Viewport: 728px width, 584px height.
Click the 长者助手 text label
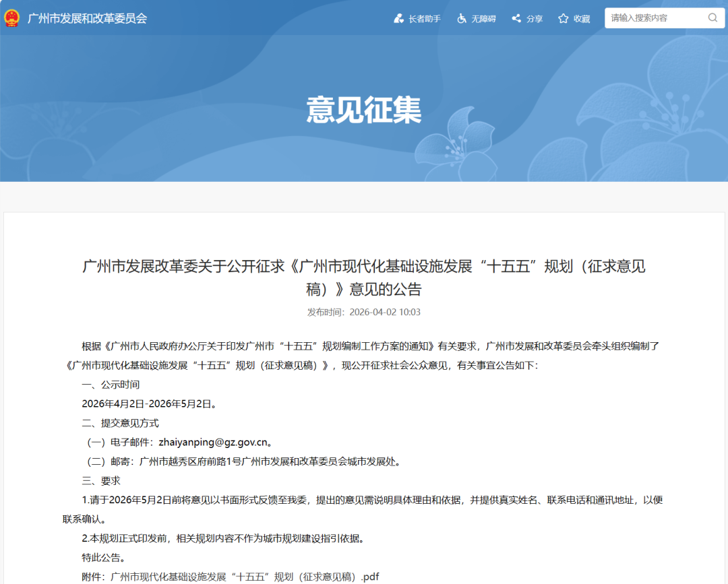423,19
